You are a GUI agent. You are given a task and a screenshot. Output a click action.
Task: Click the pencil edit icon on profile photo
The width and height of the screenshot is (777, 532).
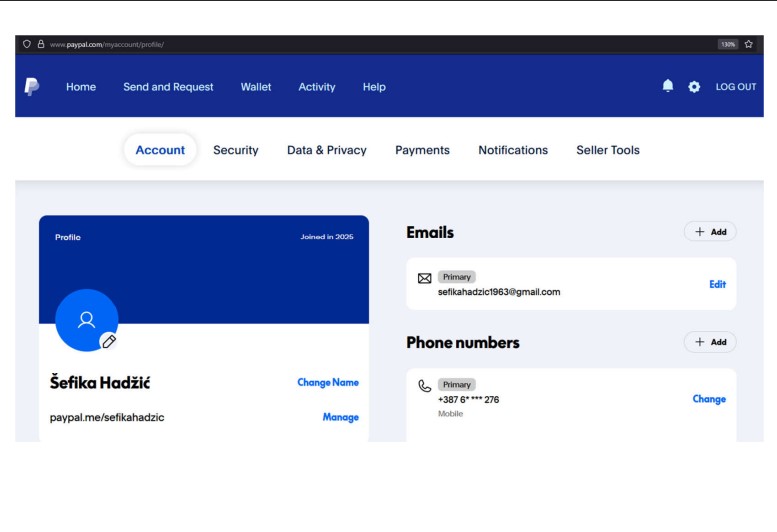pos(109,341)
